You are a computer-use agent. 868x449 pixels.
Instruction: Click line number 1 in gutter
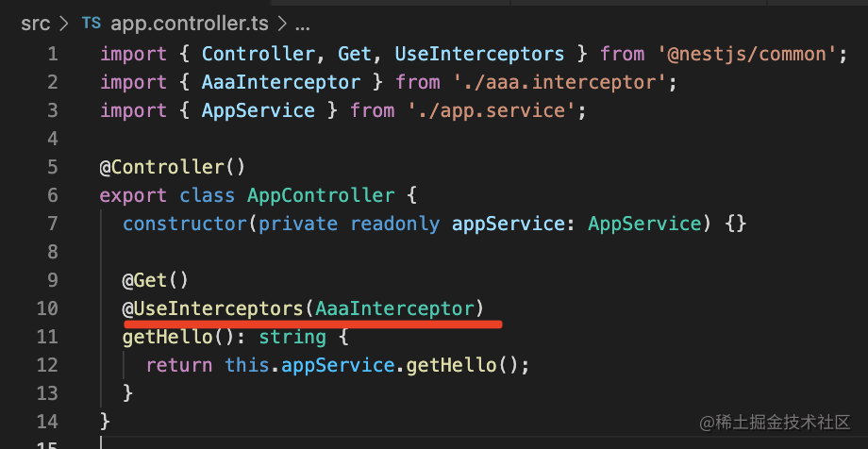tap(52, 54)
